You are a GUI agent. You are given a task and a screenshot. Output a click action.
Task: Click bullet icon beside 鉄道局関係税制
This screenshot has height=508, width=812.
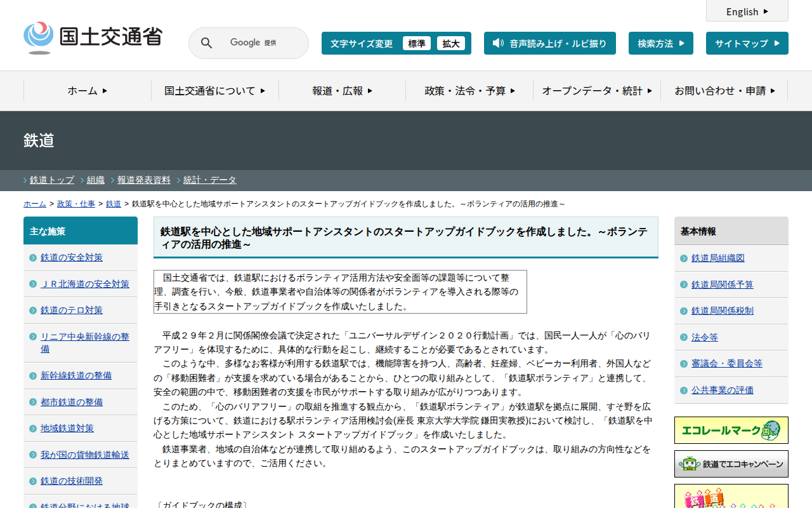(684, 311)
